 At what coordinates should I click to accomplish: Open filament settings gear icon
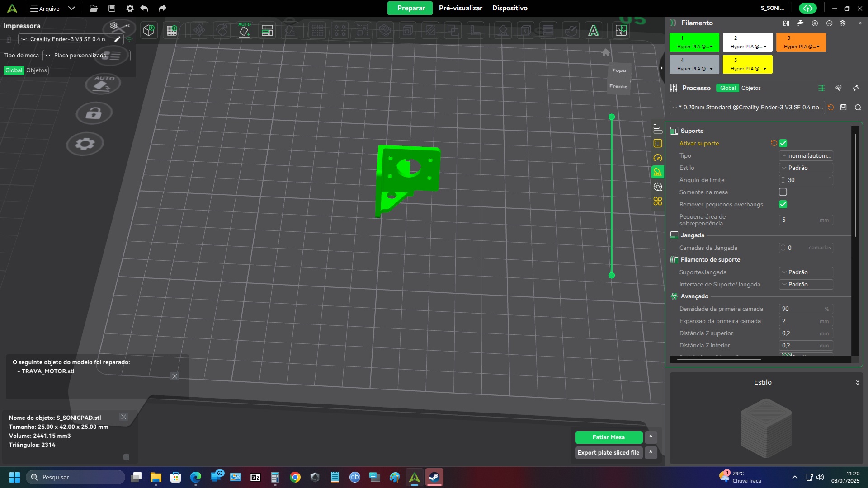click(843, 23)
